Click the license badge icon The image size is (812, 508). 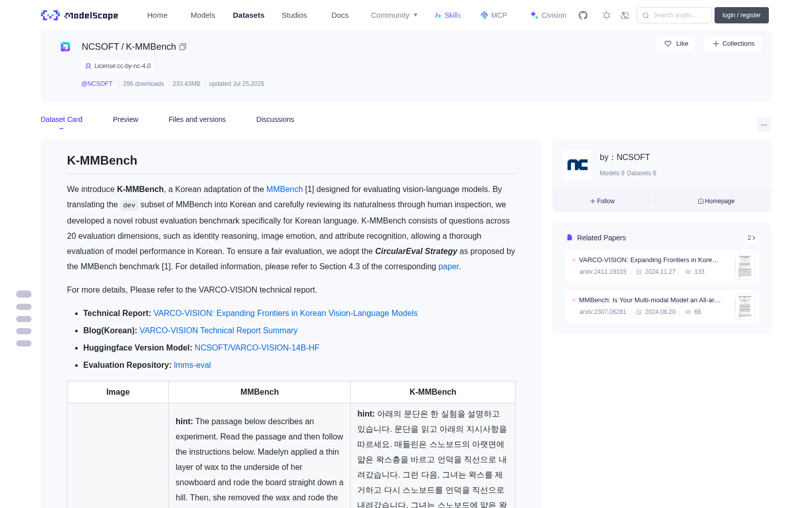(88, 66)
